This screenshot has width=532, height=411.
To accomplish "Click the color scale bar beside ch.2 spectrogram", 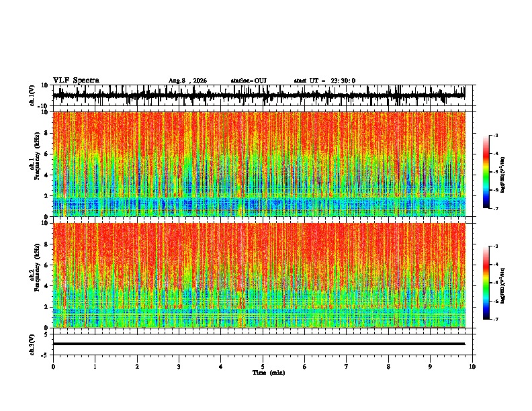I will click(486, 283).
